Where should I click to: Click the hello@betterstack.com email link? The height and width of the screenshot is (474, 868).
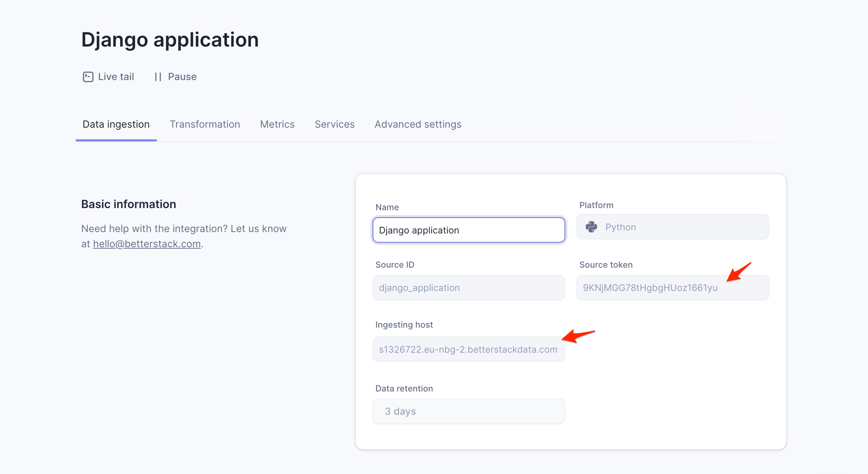(147, 244)
